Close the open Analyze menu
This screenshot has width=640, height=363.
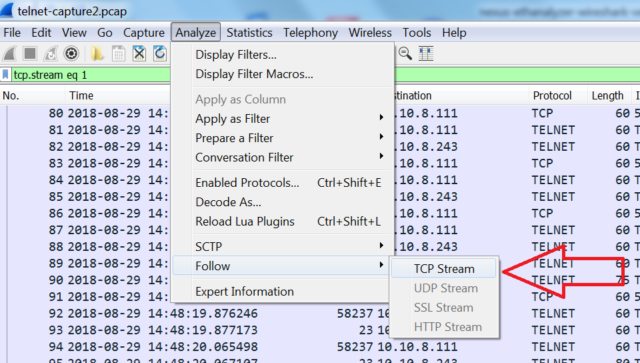click(196, 32)
